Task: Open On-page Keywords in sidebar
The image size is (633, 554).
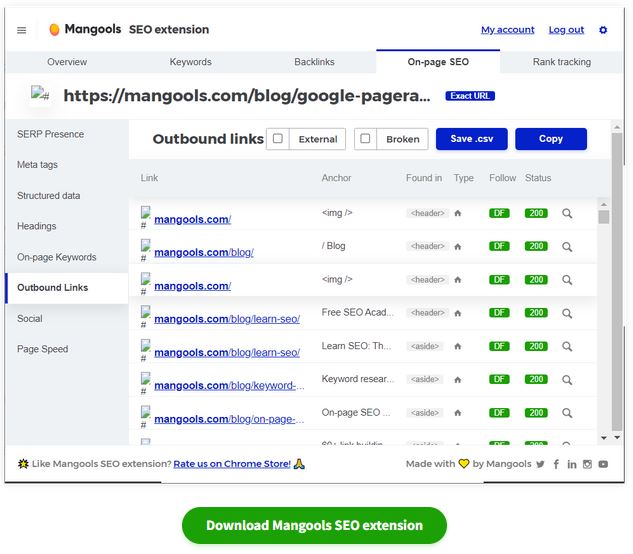Action: [57, 257]
